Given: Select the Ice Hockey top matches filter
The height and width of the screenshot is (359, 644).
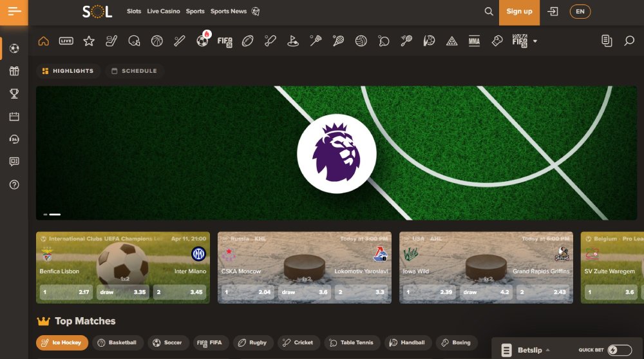Looking at the screenshot, I should tap(62, 342).
